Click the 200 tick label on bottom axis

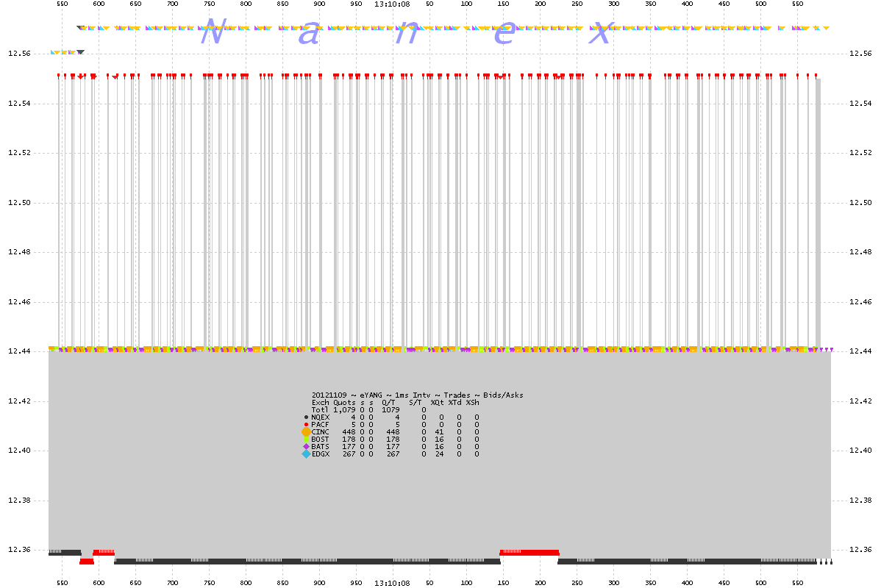pyautogui.click(x=540, y=583)
